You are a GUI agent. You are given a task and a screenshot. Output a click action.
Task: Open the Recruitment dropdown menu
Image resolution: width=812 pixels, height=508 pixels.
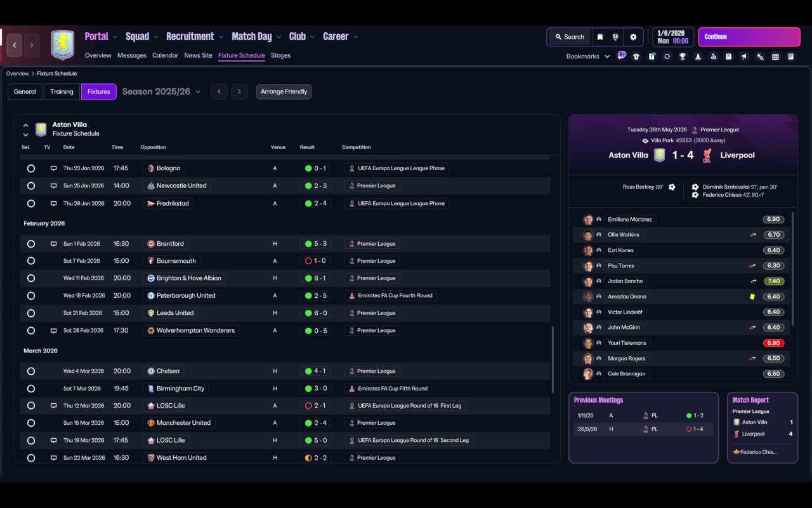click(x=195, y=37)
